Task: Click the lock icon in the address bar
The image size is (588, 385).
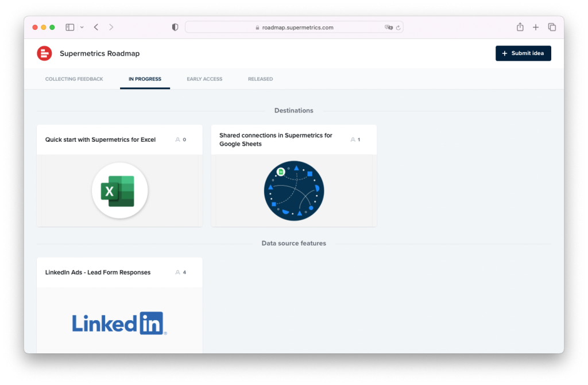Action: (257, 28)
